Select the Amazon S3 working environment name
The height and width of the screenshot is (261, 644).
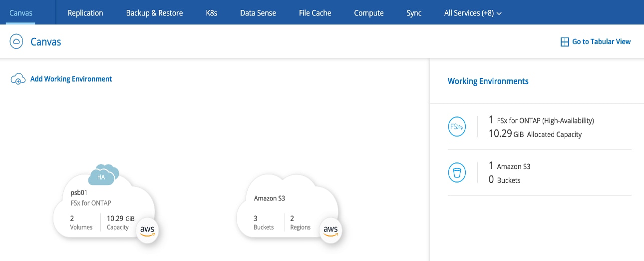[x=270, y=198]
